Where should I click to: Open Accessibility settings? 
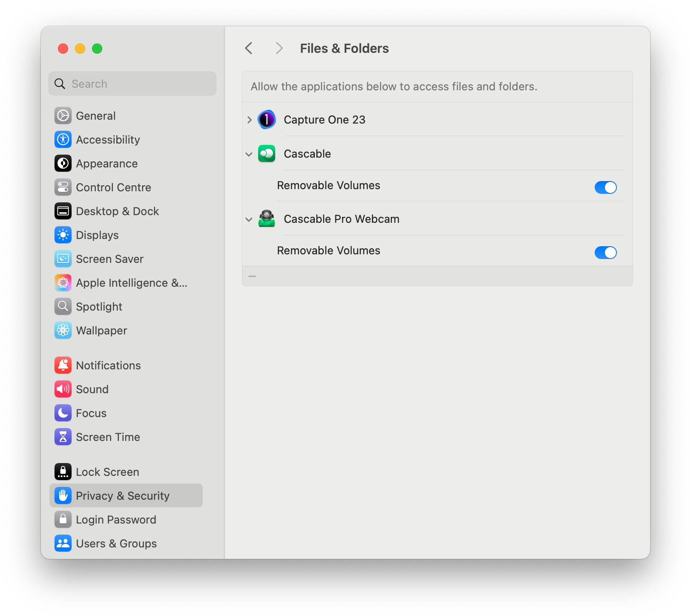(x=108, y=140)
